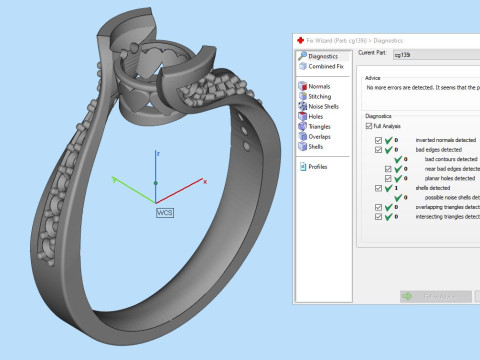Select the Combined Fix entry
The width and height of the screenshot is (480, 360).
[x=326, y=66]
